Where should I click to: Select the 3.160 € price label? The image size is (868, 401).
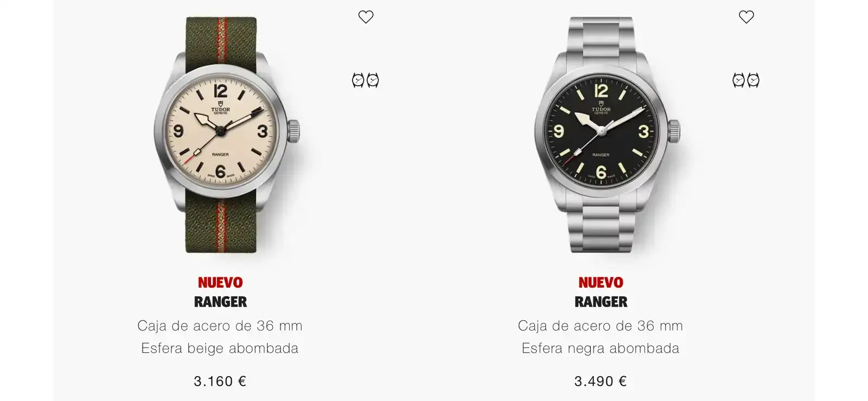(x=220, y=381)
